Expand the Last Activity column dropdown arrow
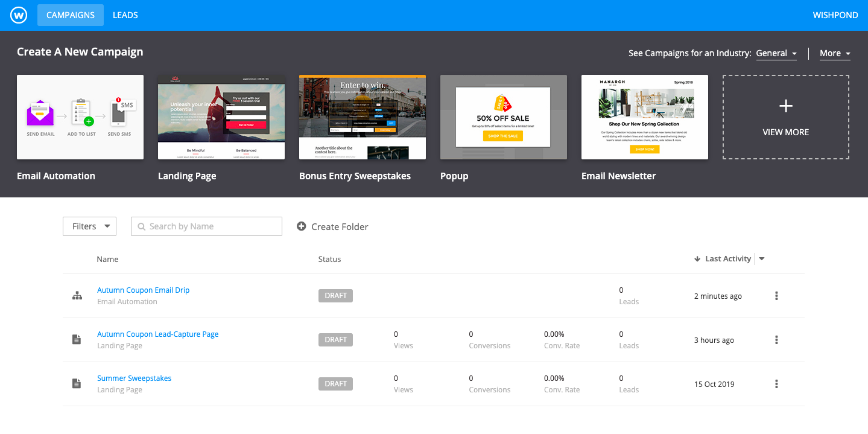Image resolution: width=868 pixels, height=434 pixels. 761,259
